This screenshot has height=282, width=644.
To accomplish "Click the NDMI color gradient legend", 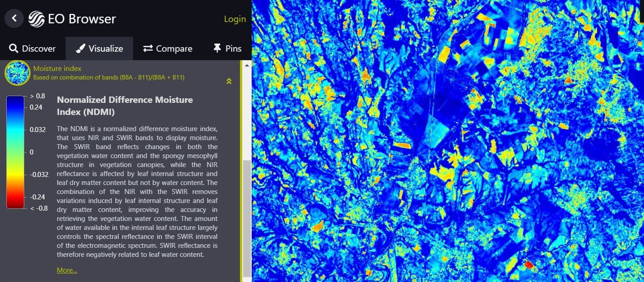I will 15,152.
